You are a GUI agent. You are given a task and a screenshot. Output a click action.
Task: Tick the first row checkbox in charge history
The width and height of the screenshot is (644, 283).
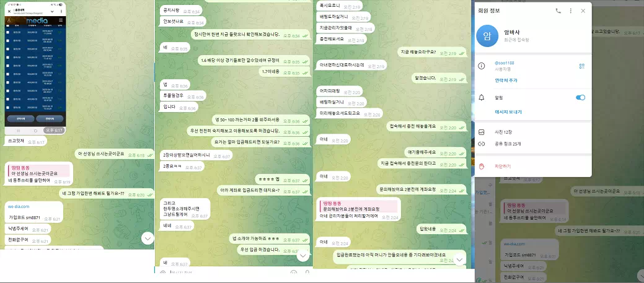(x=7, y=32)
